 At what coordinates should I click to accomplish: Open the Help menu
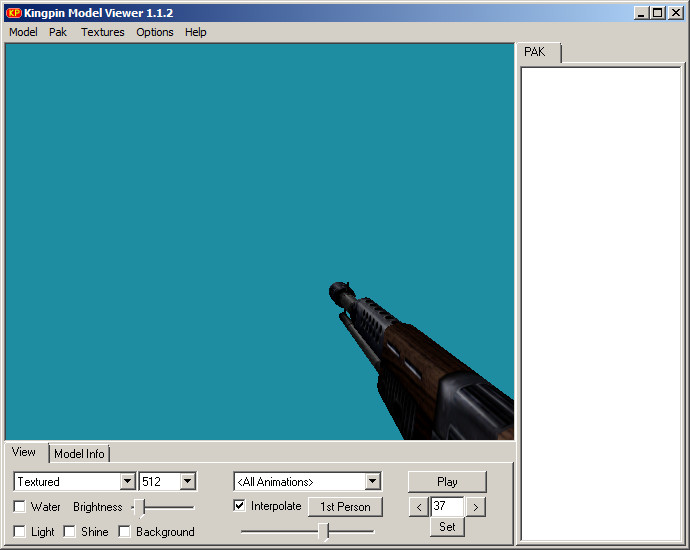coord(195,32)
